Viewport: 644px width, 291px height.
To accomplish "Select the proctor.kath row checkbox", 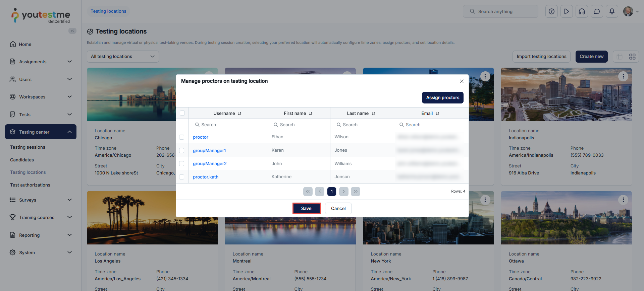I will pos(182,177).
